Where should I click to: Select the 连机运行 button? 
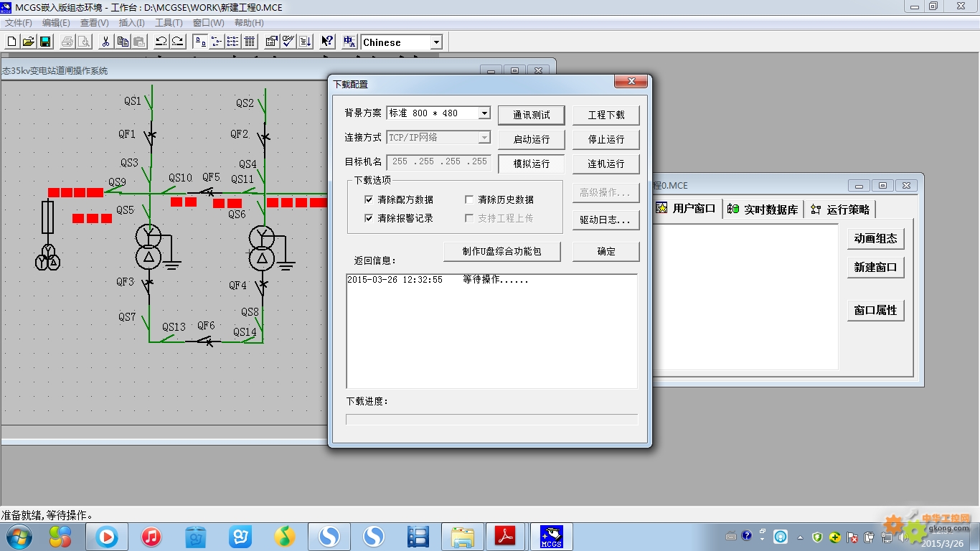[x=606, y=164]
